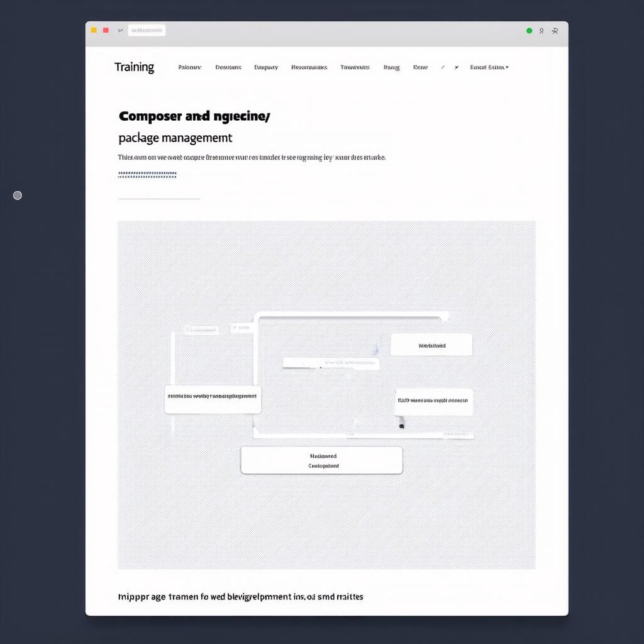Click the top right box in diagram
The width and height of the screenshot is (644, 644).
pyautogui.click(x=431, y=345)
